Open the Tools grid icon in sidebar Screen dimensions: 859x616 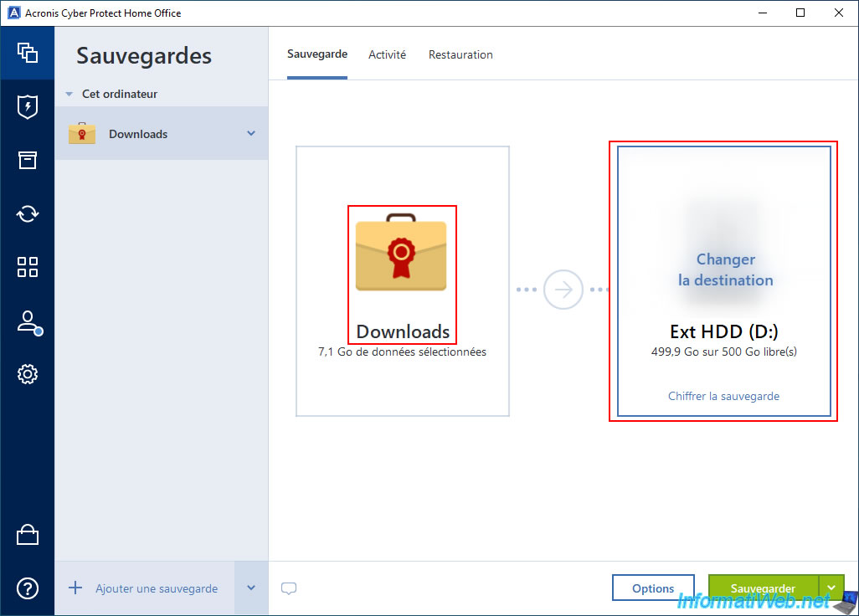pos(28,267)
